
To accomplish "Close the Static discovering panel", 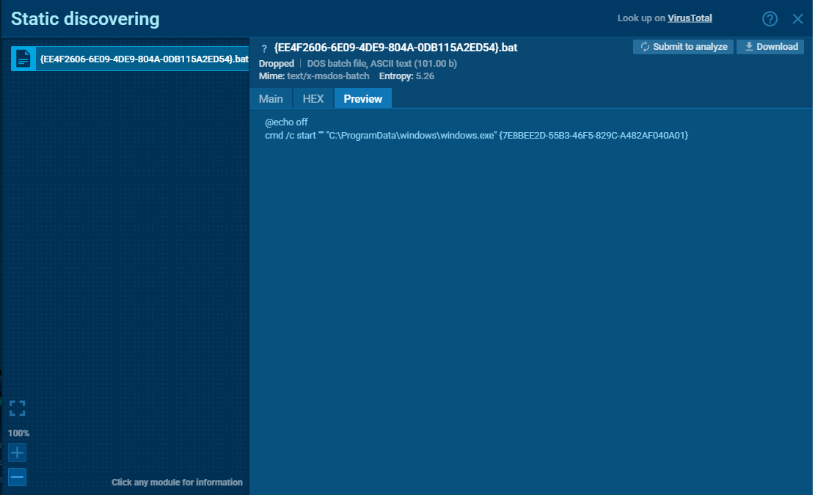I will pyautogui.click(x=797, y=19).
